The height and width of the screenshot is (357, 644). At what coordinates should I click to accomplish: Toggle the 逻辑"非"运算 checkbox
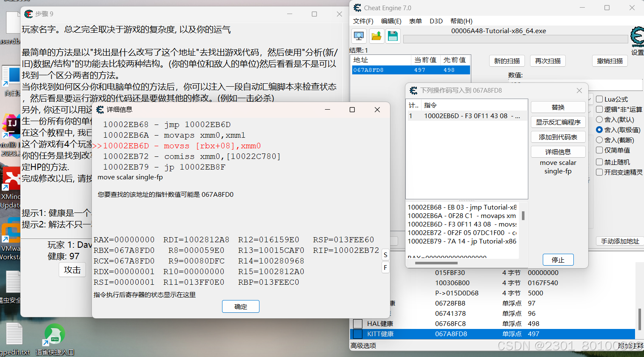599,109
